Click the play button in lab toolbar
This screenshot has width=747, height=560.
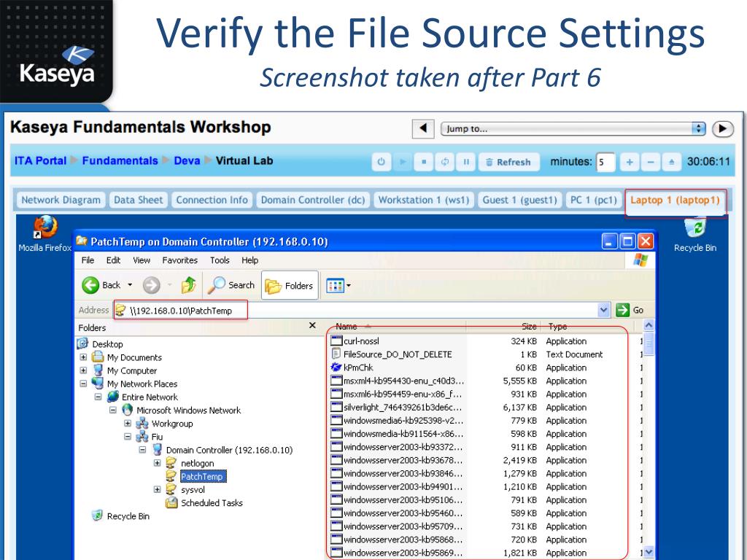(x=403, y=162)
